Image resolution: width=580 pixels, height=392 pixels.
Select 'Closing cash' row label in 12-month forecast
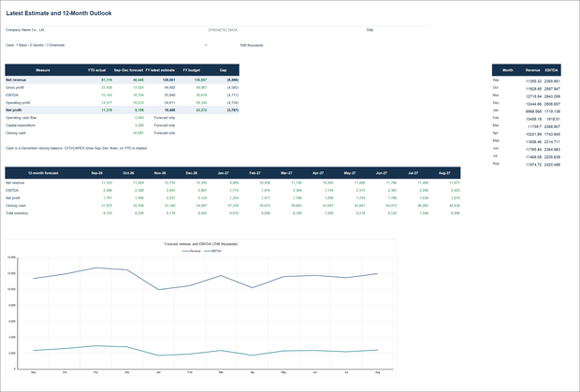coord(16,206)
